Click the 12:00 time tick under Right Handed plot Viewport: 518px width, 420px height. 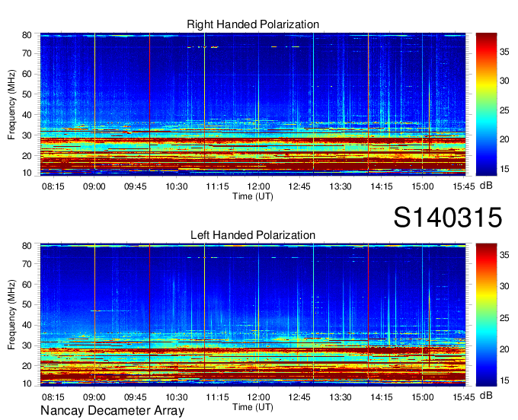258,186
